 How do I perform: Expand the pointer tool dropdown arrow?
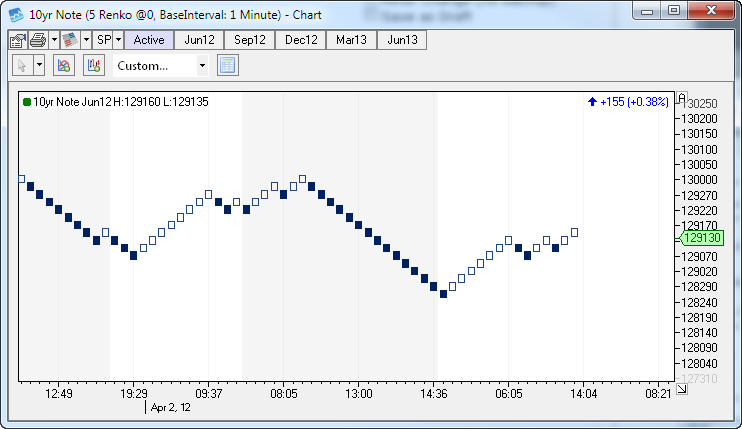click(x=39, y=65)
